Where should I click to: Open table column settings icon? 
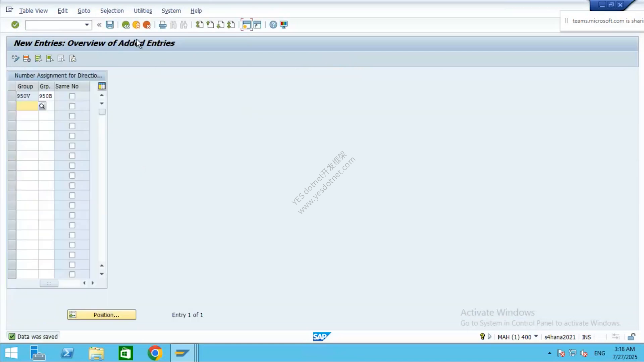pos(102,86)
